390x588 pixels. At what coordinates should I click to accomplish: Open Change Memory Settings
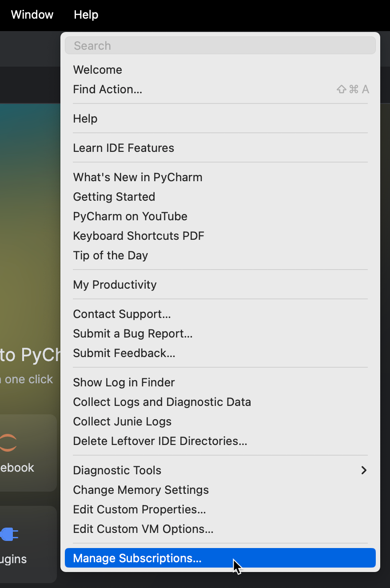pyautogui.click(x=141, y=489)
